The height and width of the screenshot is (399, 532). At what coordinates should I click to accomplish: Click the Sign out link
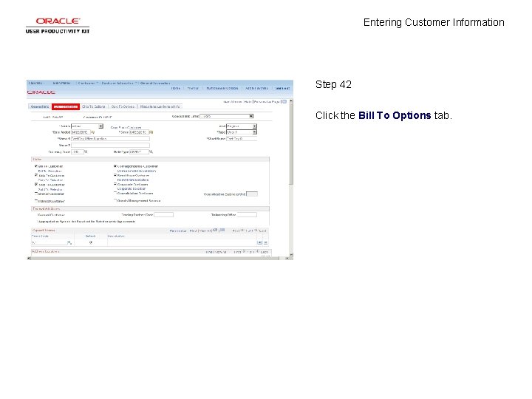pos(282,88)
